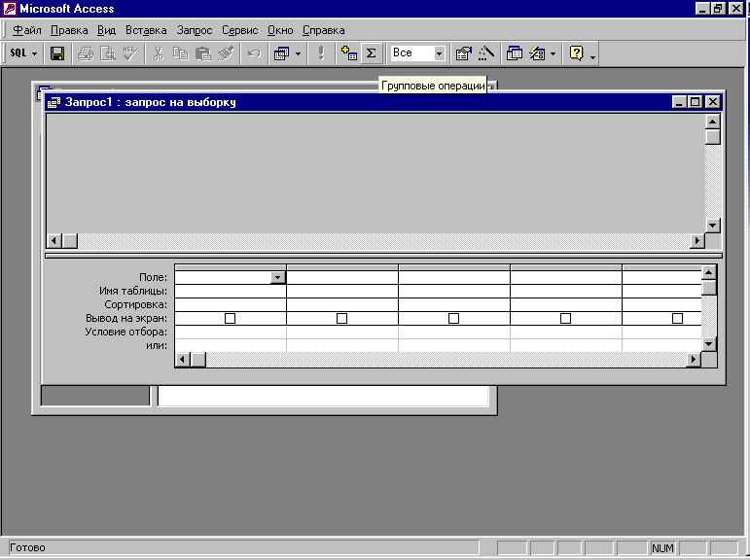
Task: Click the Print icon
Action: click(x=86, y=53)
